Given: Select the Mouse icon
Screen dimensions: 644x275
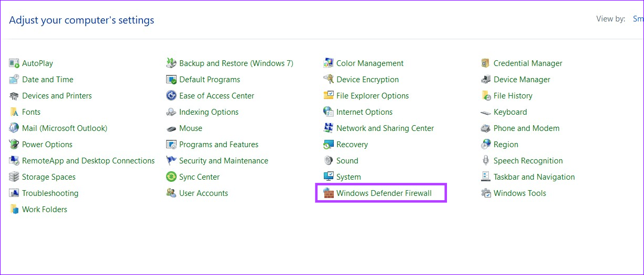Looking at the screenshot, I should [x=171, y=128].
